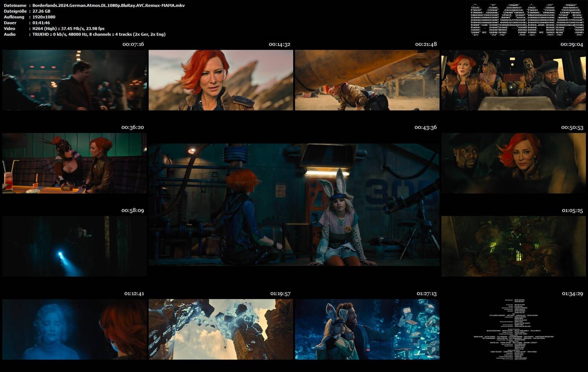Click the Dateiname label
The width and height of the screenshot is (588, 372).
pos(15,6)
